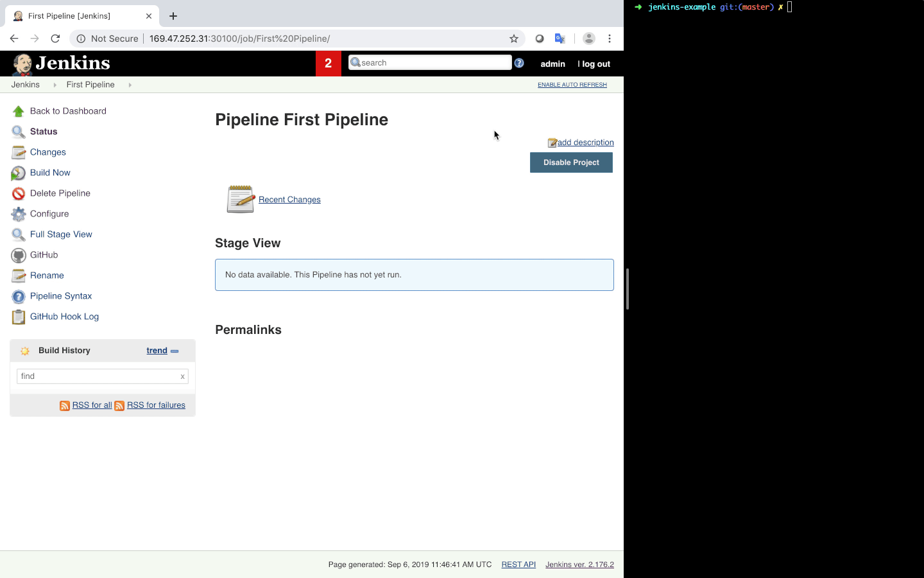Click the Jenkins butler logo
924x578 pixels.
point(22,64)
